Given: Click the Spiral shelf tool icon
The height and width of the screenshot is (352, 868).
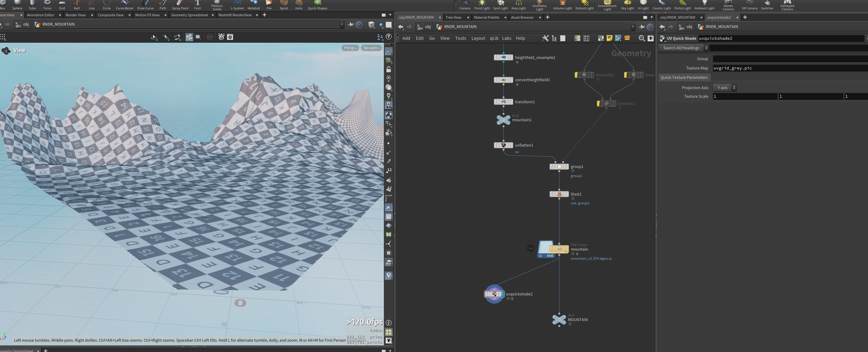Looking at the screenshot, I should pos(284,3).
